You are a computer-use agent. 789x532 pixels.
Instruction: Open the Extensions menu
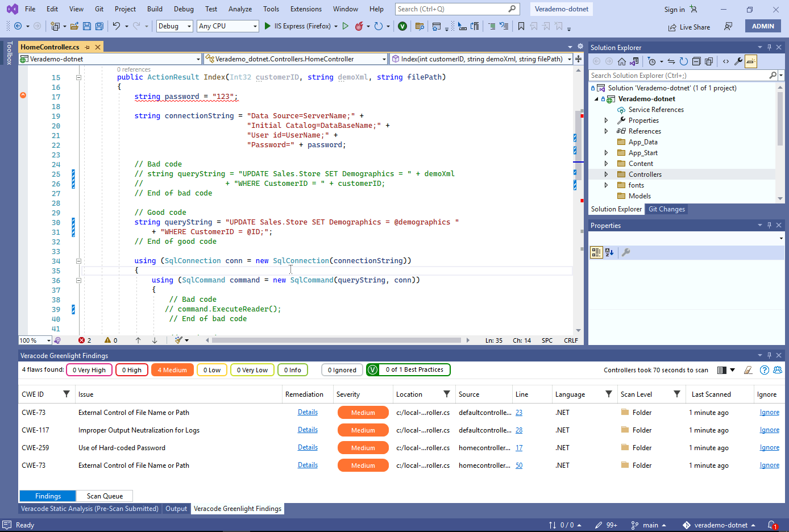(x=306, y=9)
